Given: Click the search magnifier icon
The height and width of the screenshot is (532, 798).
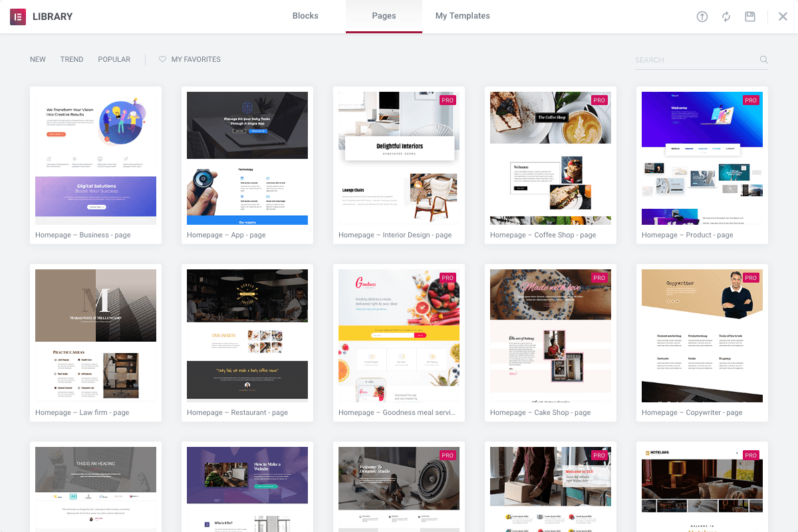Looking at the screenshot, I should click(x=764, y=60).
